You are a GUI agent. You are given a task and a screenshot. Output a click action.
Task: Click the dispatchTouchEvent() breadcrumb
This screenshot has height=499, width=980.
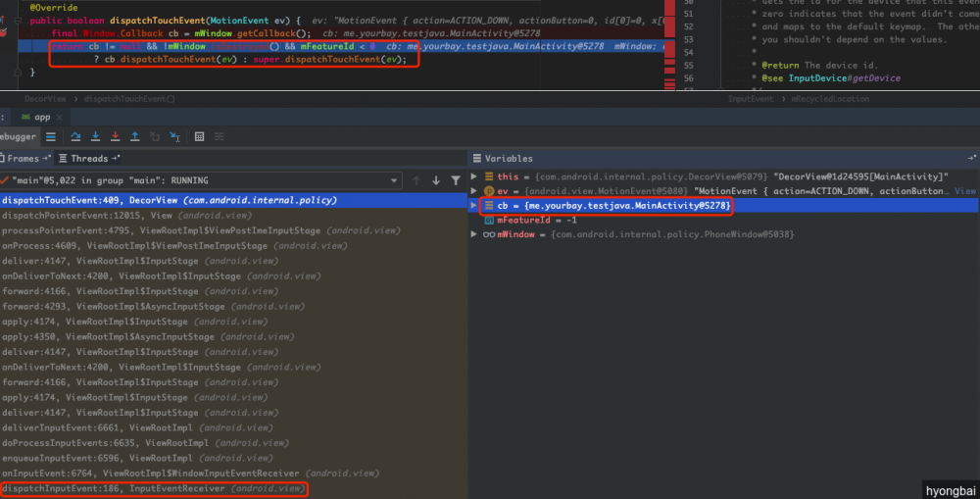point(128,99)
